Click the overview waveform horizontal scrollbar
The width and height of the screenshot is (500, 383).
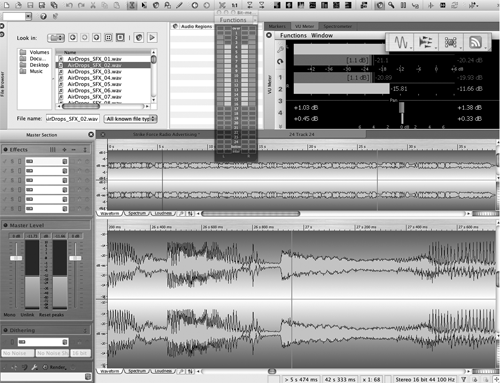[251, 213]
